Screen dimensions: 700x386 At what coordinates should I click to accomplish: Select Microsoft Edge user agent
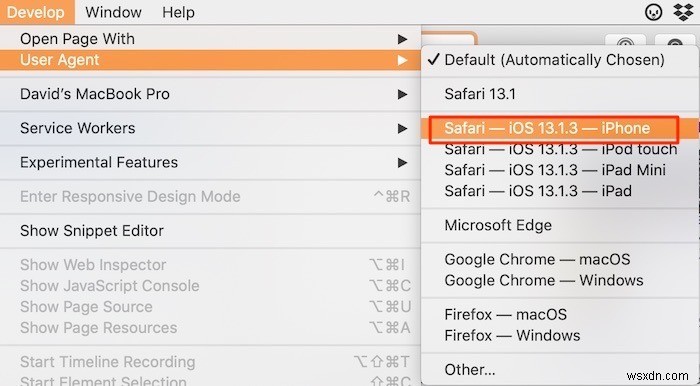(559, 225)
